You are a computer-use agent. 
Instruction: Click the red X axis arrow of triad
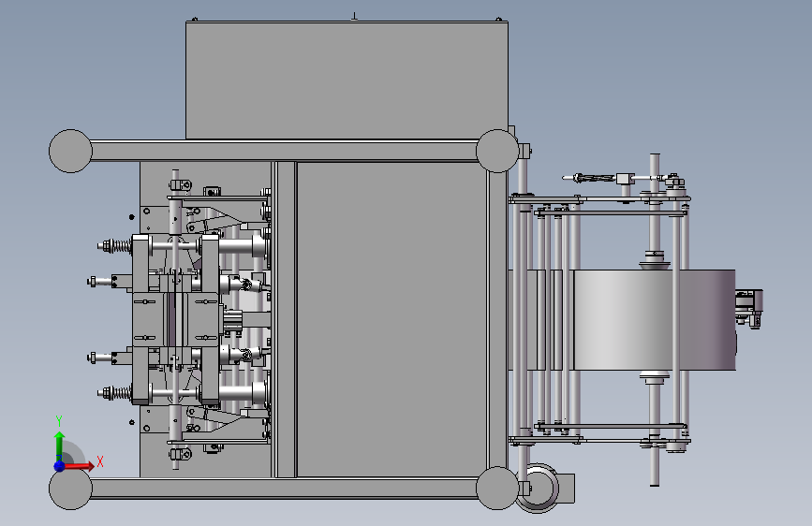pos(79,466)
